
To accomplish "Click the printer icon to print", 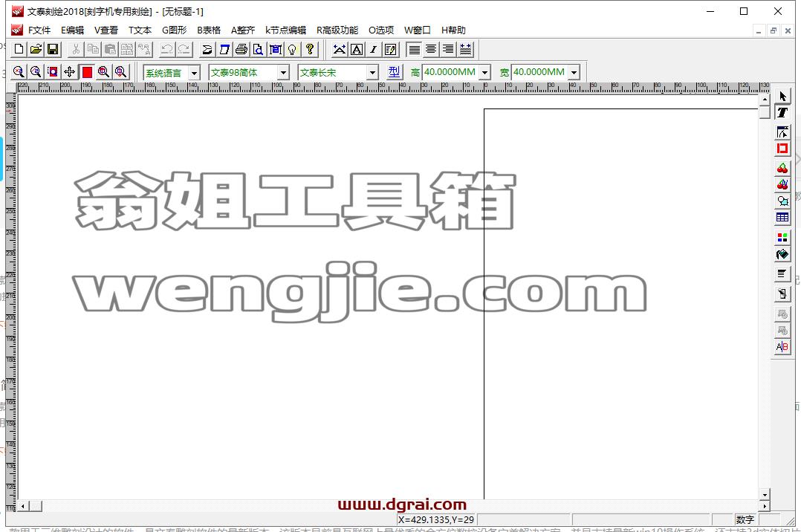I will coord(241,50).
